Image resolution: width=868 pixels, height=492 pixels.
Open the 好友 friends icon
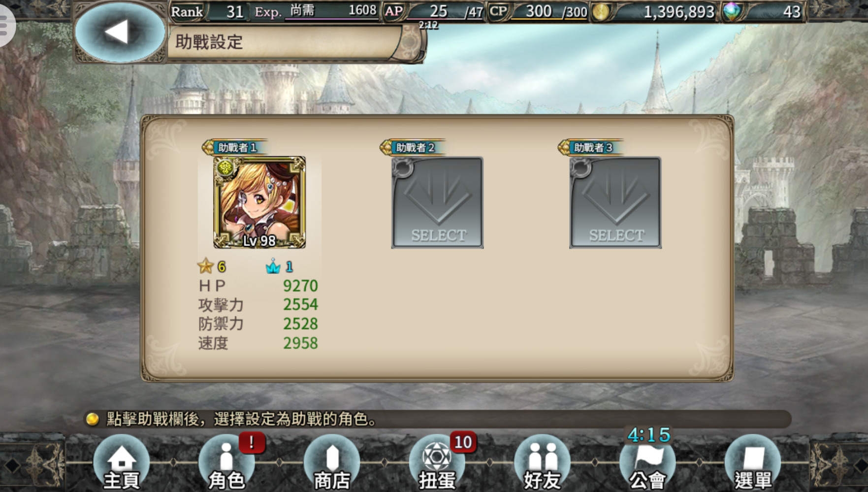[x=543, y=463]
